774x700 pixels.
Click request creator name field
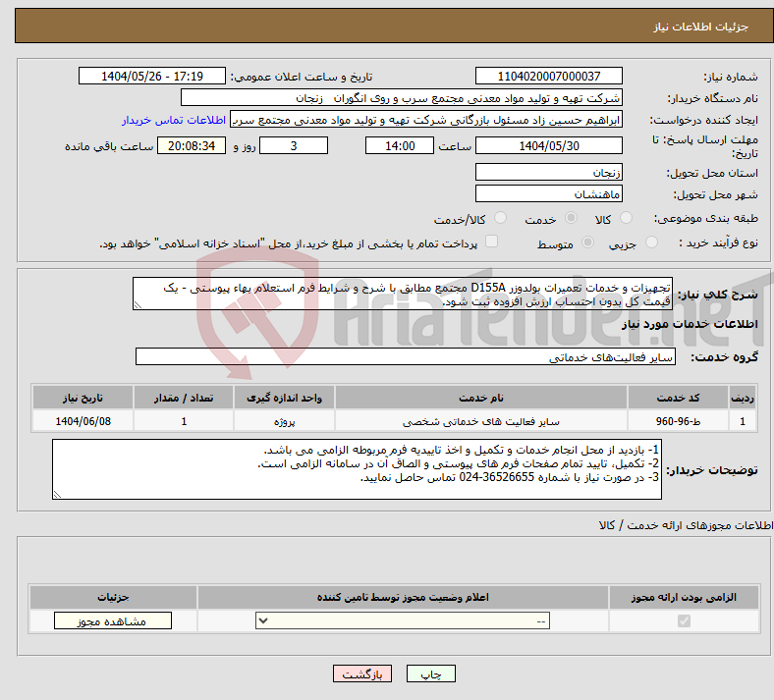click(426, 120)
